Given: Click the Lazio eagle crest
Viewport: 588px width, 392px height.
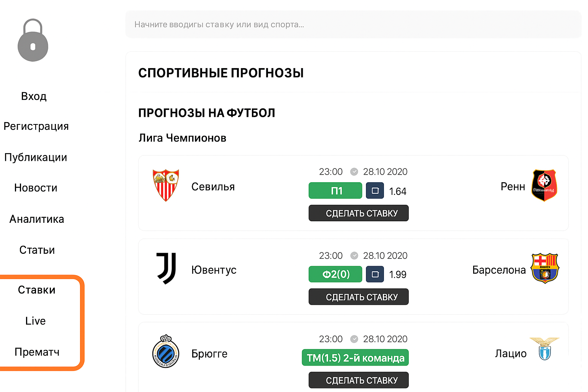Looking at the screenshot, I should pyautogui.click(x=544, y=349).
